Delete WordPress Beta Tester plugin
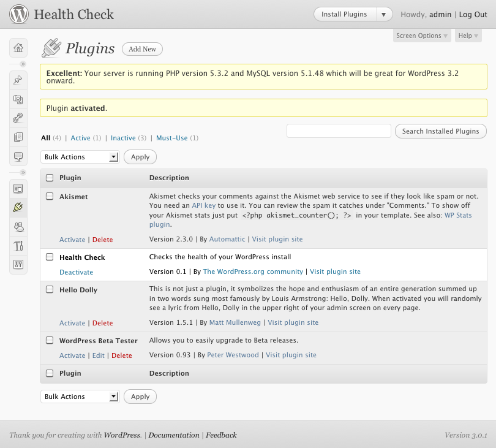Viewport: 496px width, 448px height. tap(121, 355)
